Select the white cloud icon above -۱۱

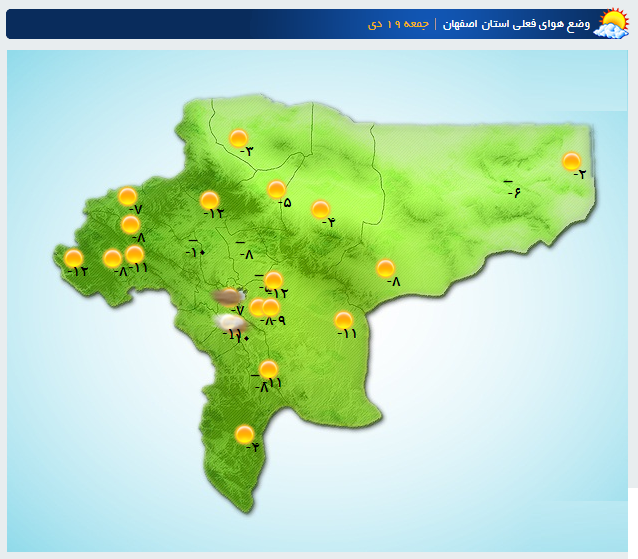(231, 323)
